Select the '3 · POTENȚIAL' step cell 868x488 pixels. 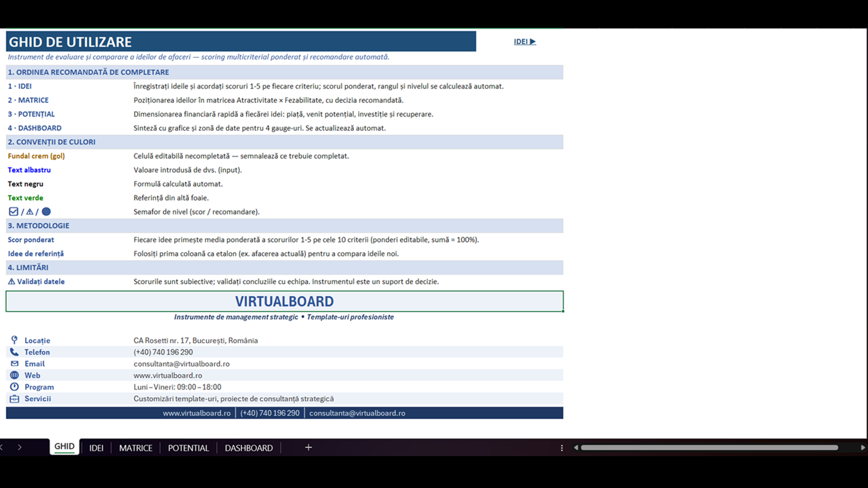click(x=31, y=114)
